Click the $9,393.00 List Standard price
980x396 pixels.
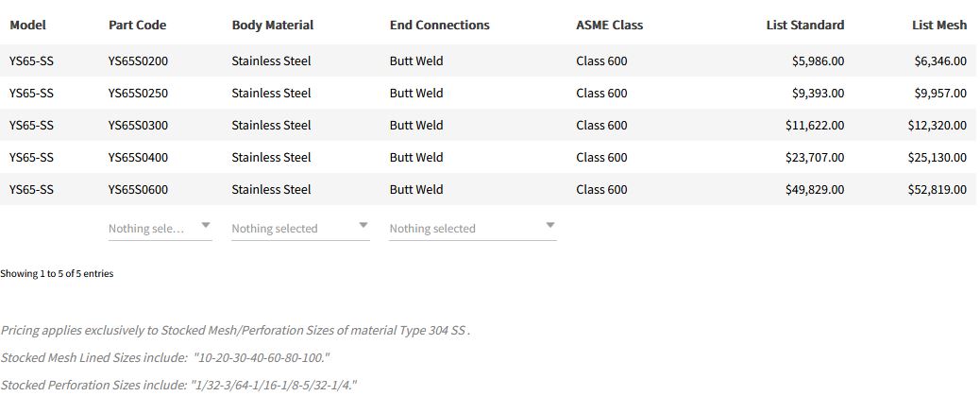pos(818,94)
